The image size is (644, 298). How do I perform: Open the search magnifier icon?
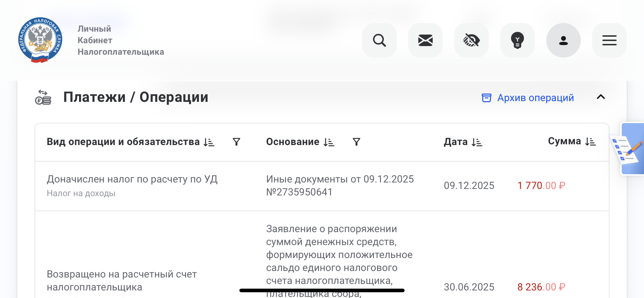pyautogui.click(x=379, y=40)
